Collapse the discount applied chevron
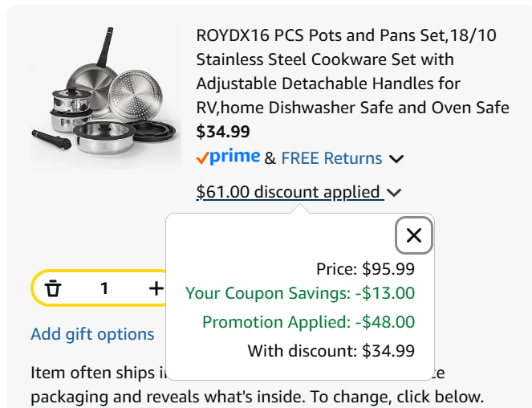The width and height of the screenshot is (532, 408). [x=393, y=193]
